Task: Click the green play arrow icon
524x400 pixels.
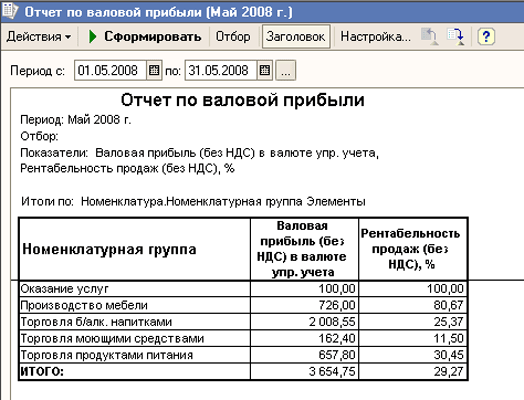Action: click(93, 36)
